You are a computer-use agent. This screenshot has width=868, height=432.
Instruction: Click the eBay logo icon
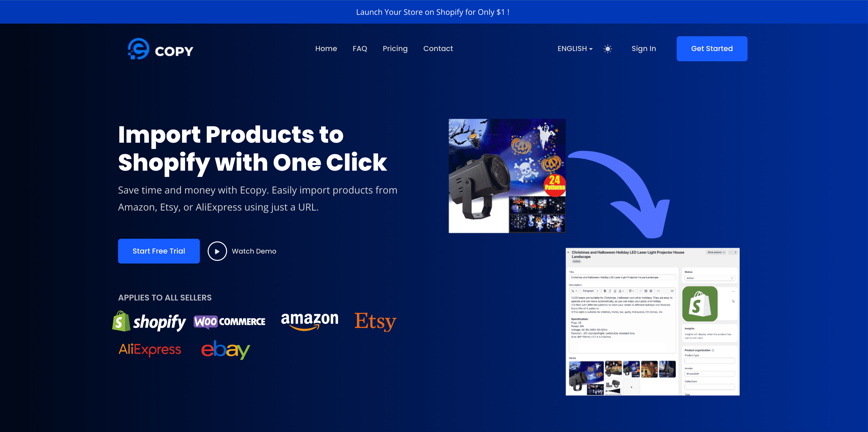point(225,349)
